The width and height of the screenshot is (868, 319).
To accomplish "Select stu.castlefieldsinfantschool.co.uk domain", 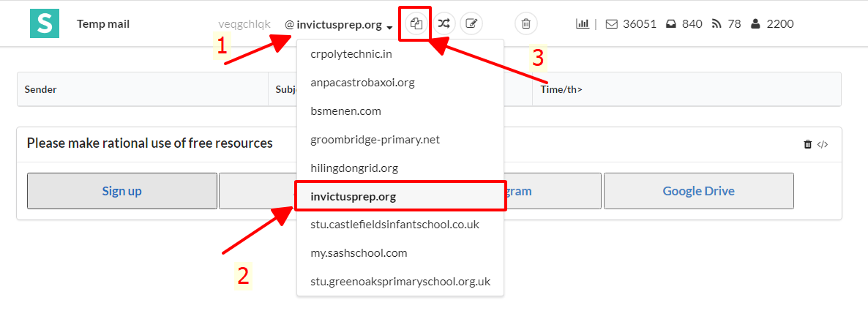I will click(x=400, y=225).
